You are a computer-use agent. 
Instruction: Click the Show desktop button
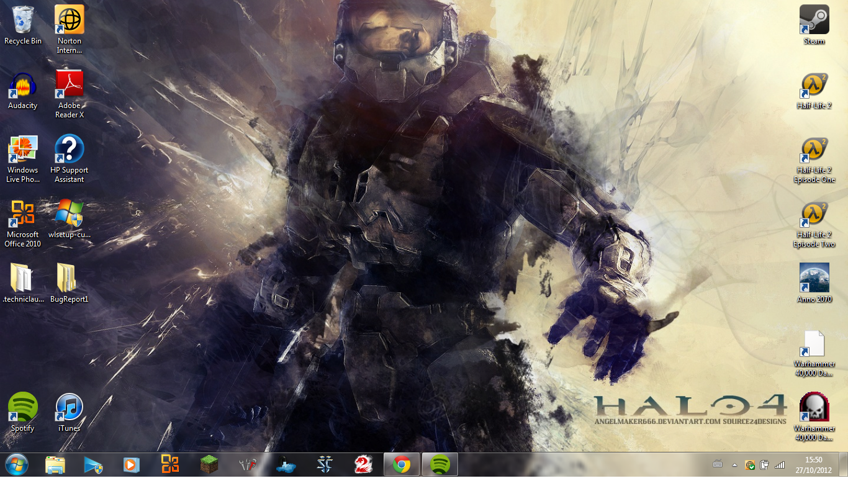[843, 464]
